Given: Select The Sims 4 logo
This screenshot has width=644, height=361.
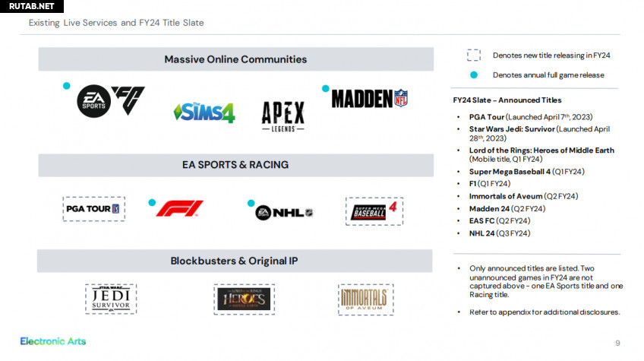Looking at the screenshot, I should point(204,112).
